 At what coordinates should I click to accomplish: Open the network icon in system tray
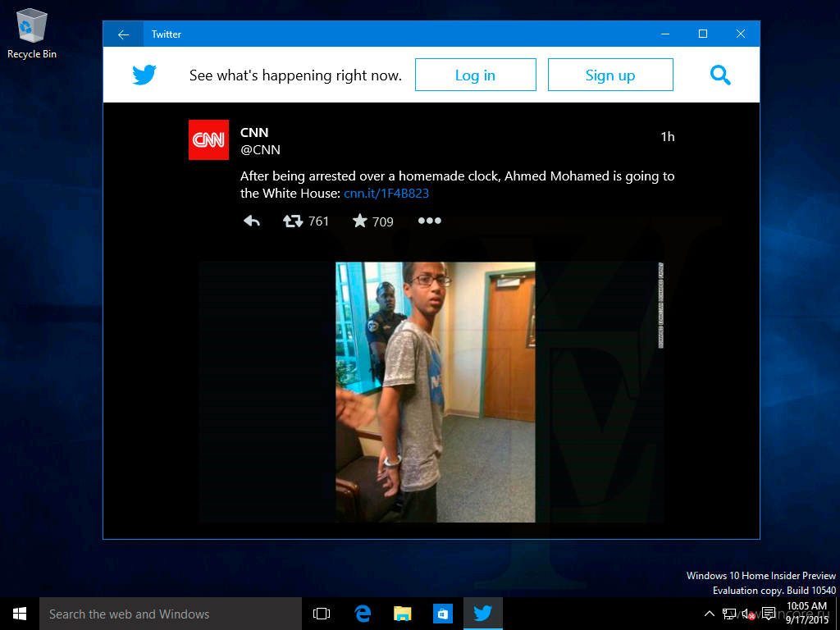point(728,614)
